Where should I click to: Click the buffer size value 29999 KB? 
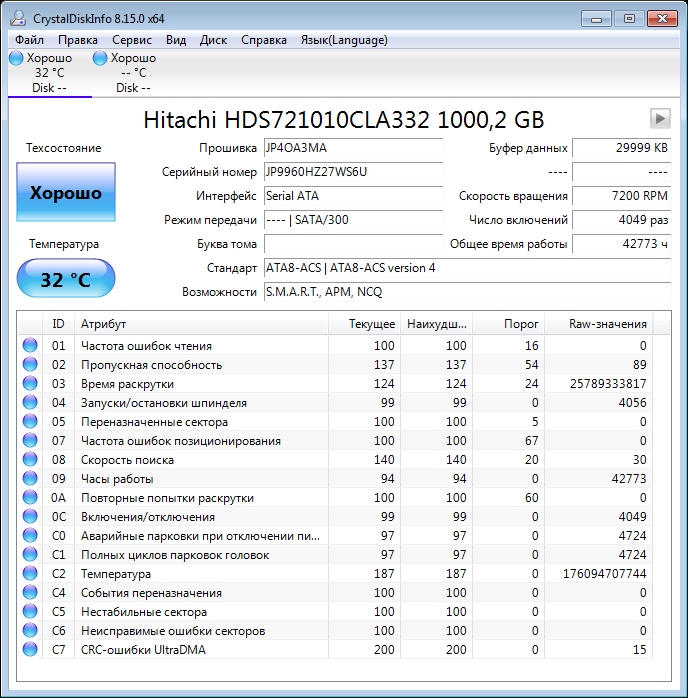pyautogui.click(x=622, y=148)
